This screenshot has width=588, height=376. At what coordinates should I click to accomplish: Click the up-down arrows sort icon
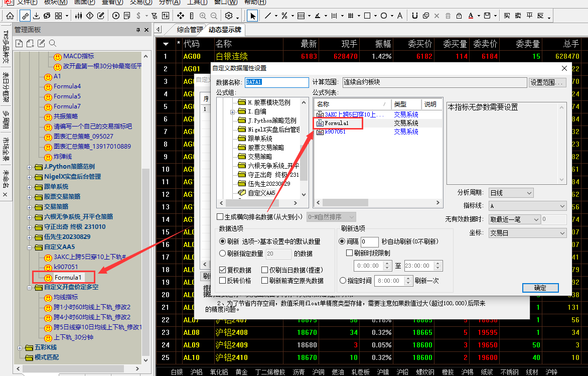coord(166,16)
